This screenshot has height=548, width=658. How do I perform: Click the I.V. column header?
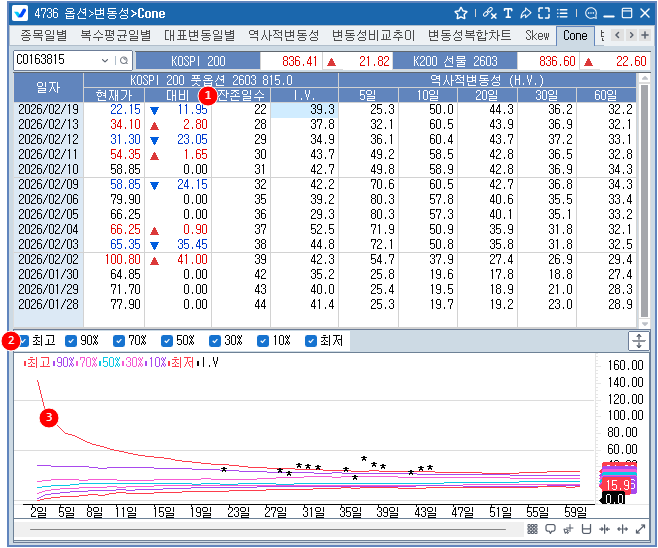click(x=306, y=94)
